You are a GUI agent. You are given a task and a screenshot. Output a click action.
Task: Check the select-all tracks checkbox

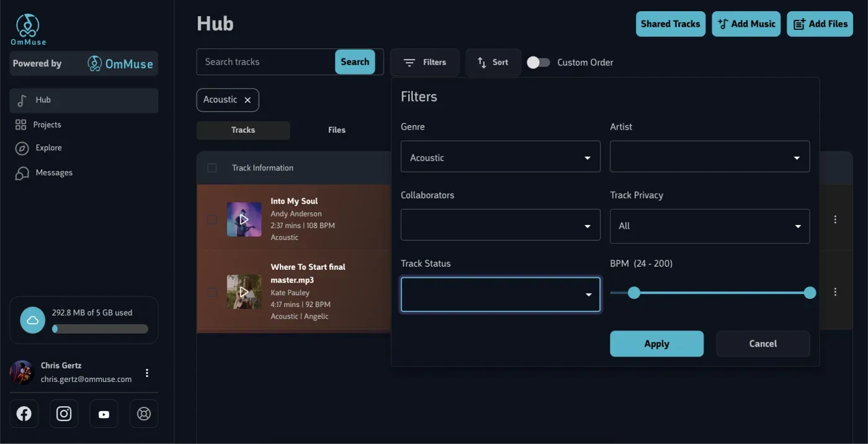click(x=212, y=168)
